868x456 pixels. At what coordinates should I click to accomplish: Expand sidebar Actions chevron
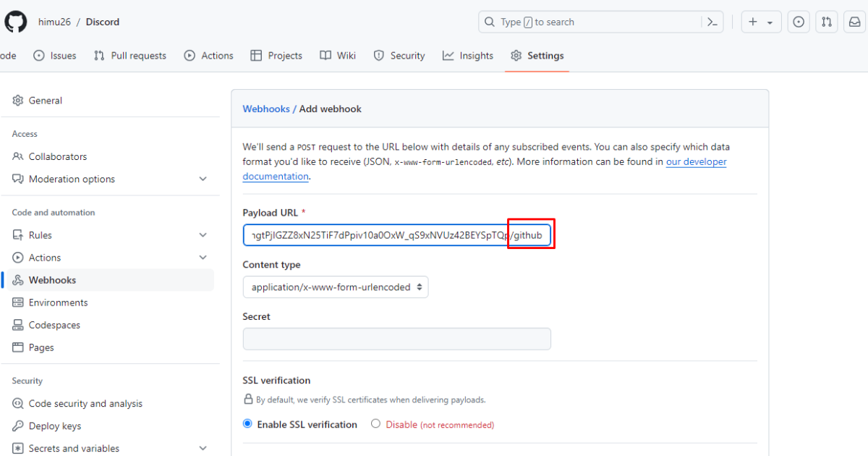[x=203, y=258]
